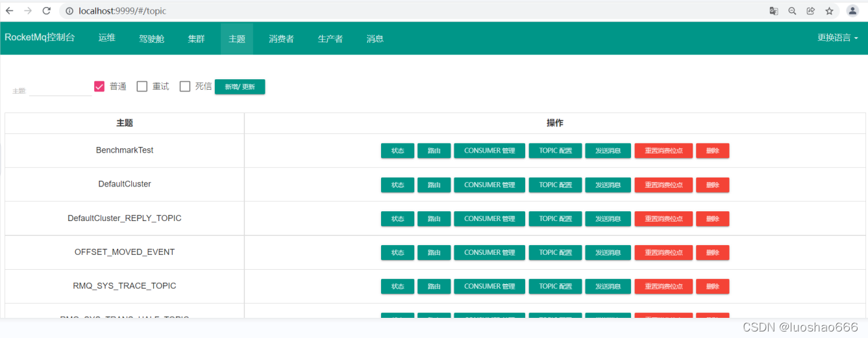Image resolution: width=868 pixels, height=338 pixels.
Task: Click the share page icon
Action: (x=811, y=11)
